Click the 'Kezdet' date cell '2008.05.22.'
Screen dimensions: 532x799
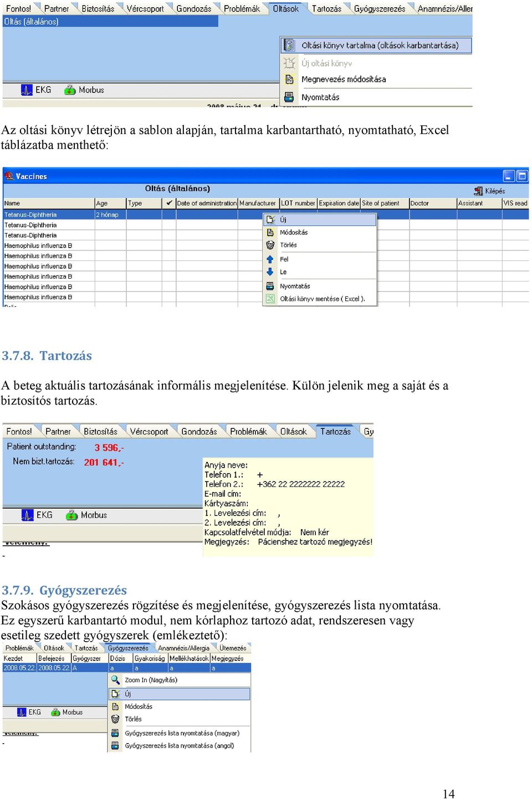pyautogui.click(x=19, y=668)
